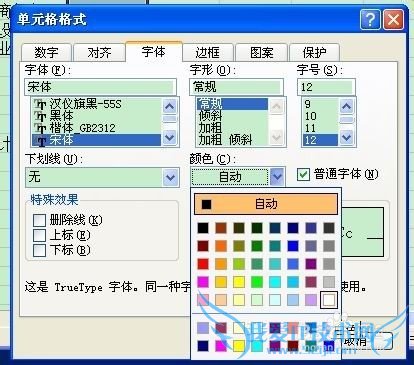Select font 宋体 in the font list
Viewport: 414px width, 365px height.
(97, 140)
